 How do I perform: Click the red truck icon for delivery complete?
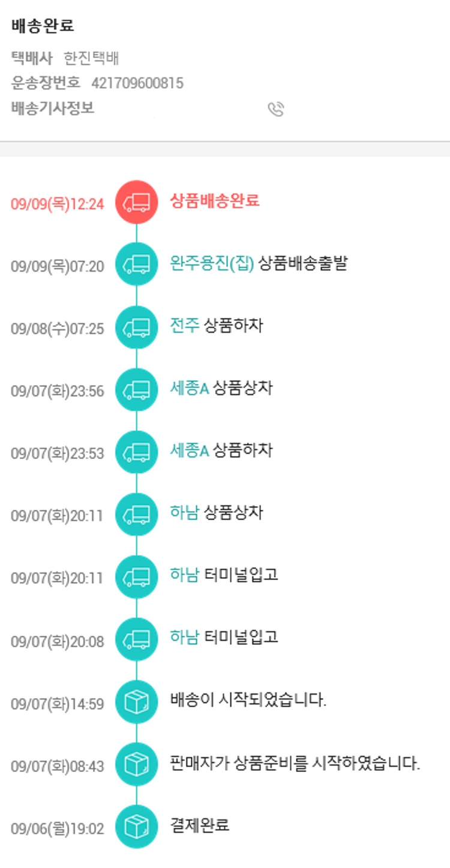[x=136, y=202]
